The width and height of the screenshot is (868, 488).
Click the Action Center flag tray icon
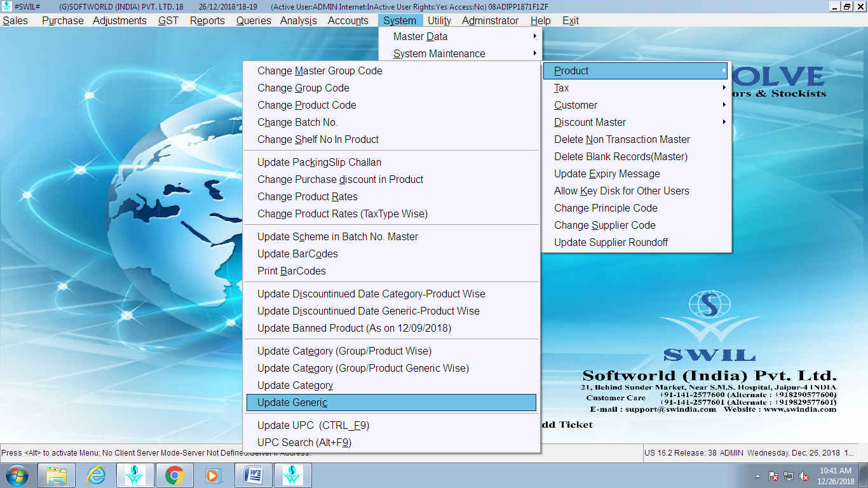tap(773, 476)
